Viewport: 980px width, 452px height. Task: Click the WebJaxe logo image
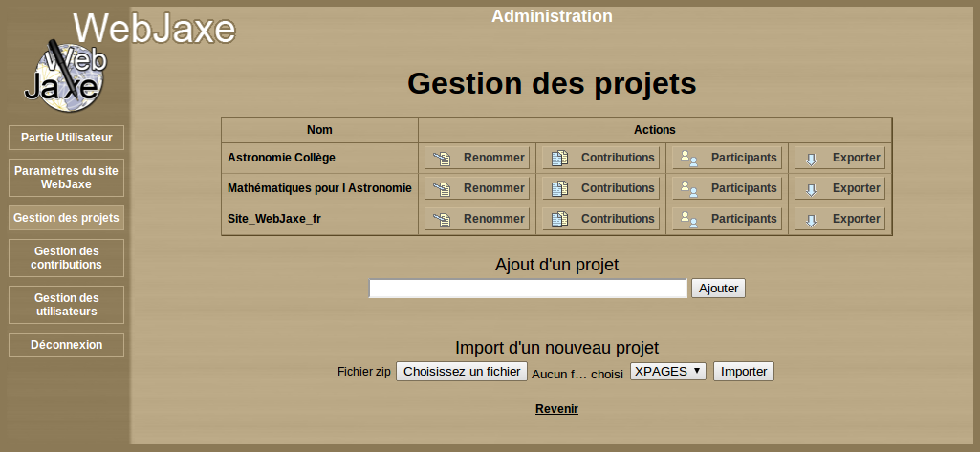click(64, 74)
